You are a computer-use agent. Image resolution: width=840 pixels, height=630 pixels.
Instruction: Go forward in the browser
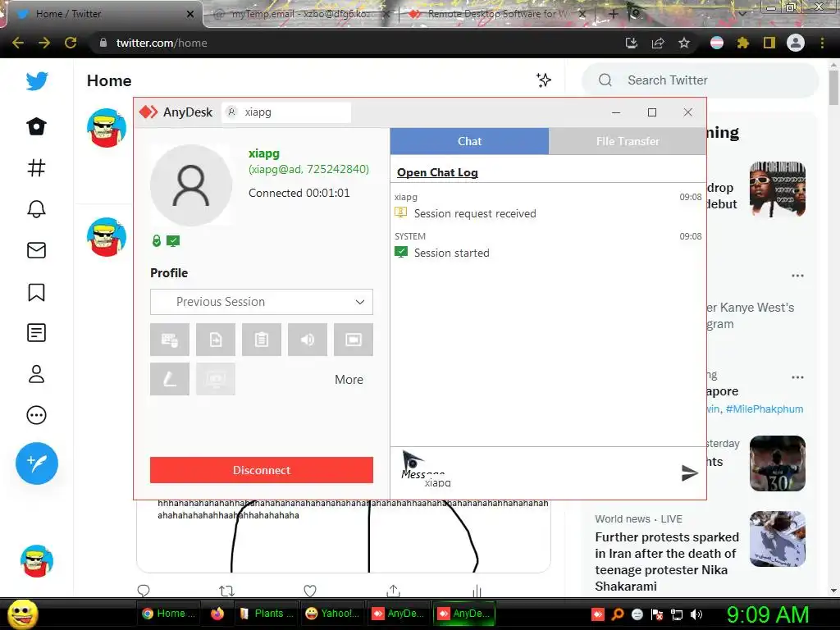[44, 43]
